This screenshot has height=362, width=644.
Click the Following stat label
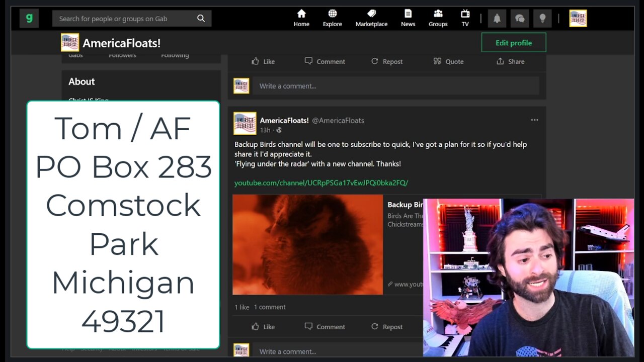click(x=175, y=55)
